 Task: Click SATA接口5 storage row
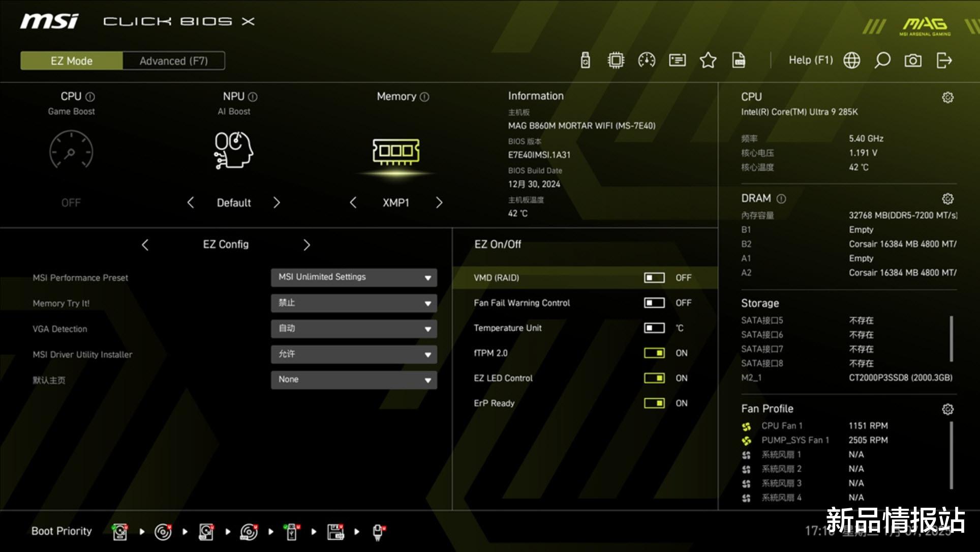(x=808, y=321)
